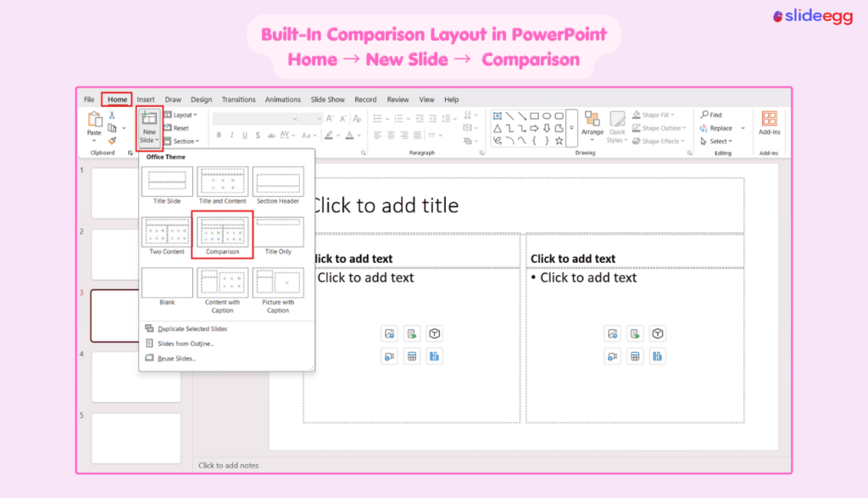Clear all formatting icon
The width and height of the screenshot is (868, 498).
coord(357,119)
